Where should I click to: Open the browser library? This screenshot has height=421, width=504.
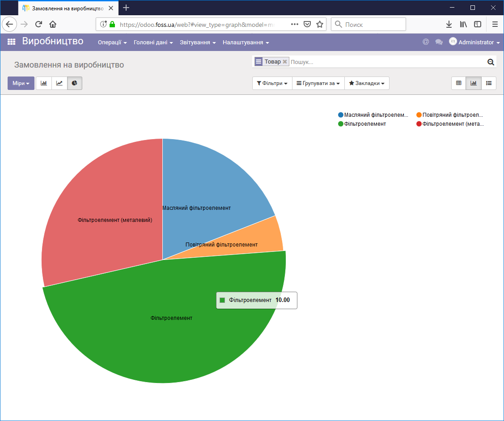click(x=463, y=24)
